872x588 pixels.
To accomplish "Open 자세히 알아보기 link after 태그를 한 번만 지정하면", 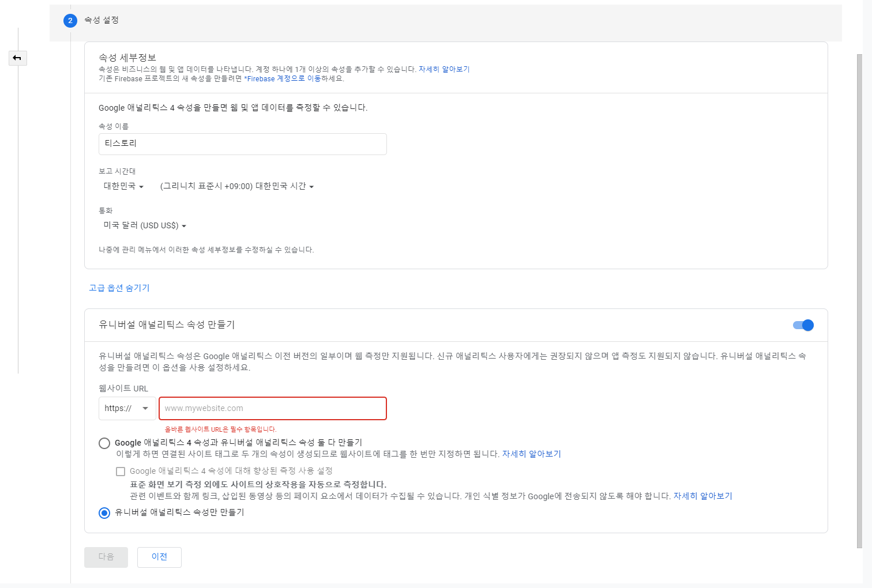I will pos(532,454).
